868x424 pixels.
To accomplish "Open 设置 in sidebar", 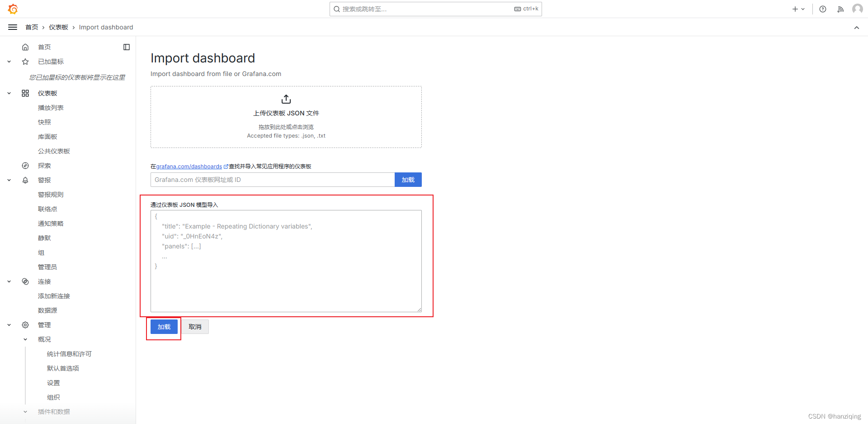I will pos(53,383).
